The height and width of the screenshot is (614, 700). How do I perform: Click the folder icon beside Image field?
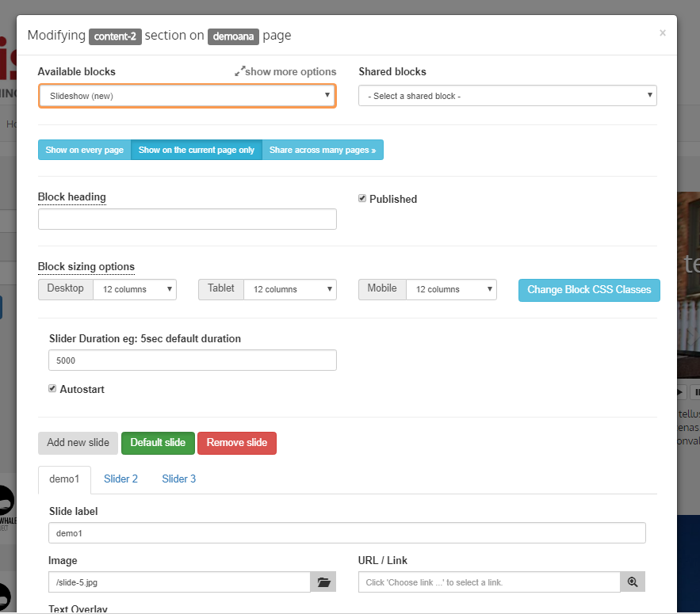(x=323, y=582)
